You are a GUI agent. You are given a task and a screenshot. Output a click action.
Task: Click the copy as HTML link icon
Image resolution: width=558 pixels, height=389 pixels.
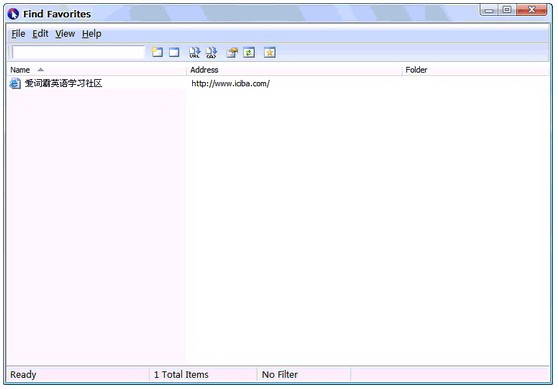211,53
